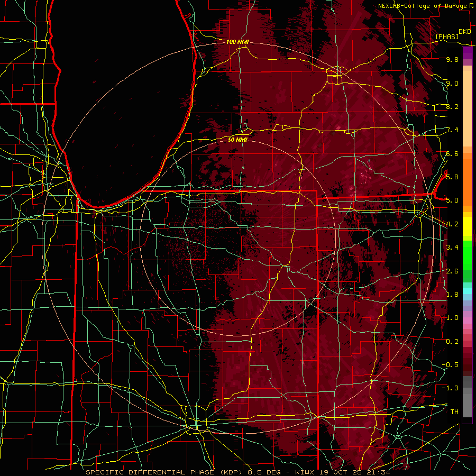Click the gray band at color scale bottom

click(x=467, y=401)
